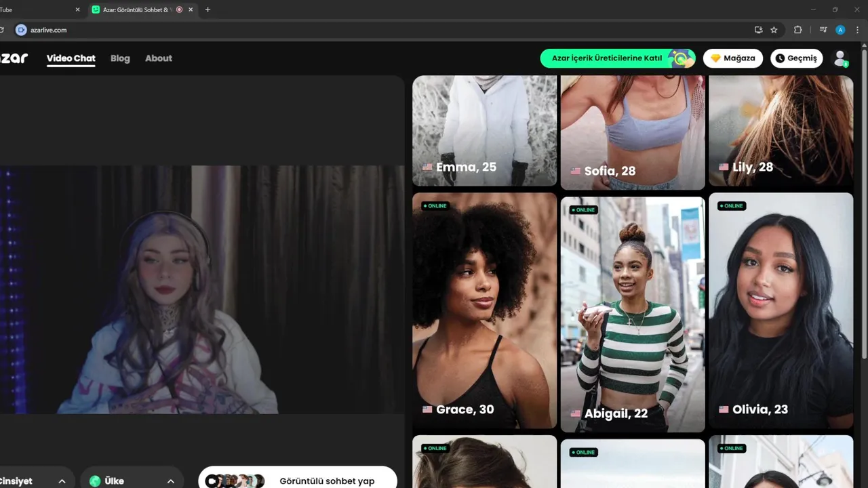868x488 pixels.
Task: Close the Azar Görüntülü Sohbet tab
Action: tap(191, 9)
